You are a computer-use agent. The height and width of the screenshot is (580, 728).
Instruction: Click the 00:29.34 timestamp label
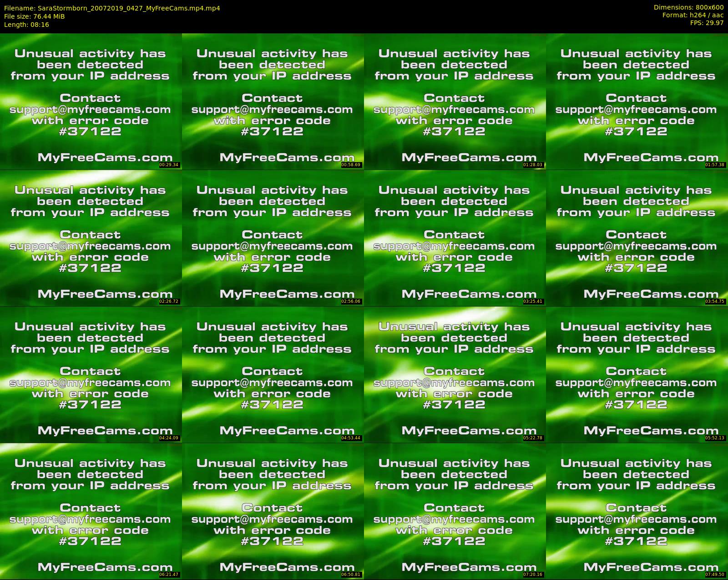coord(169,165)
